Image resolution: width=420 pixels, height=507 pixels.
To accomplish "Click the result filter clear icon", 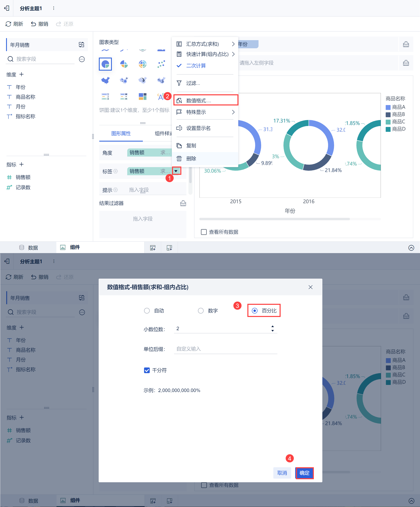I will [183, 203].
